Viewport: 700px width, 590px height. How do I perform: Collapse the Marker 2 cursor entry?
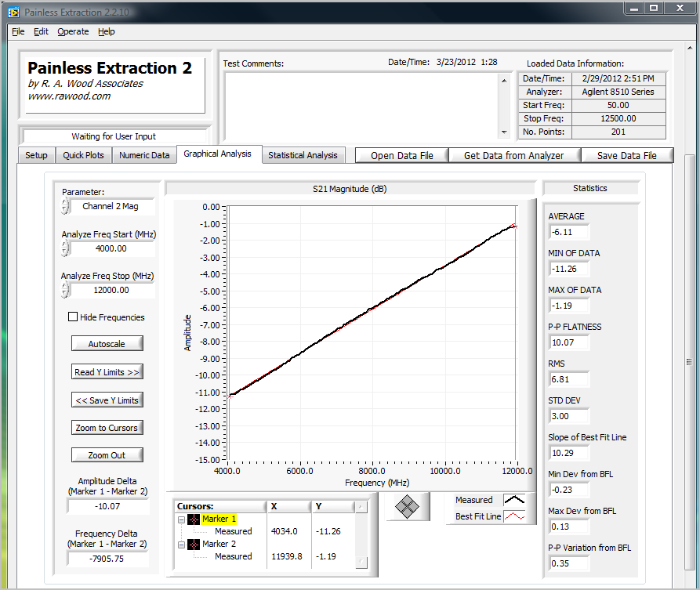pos(181,545)
